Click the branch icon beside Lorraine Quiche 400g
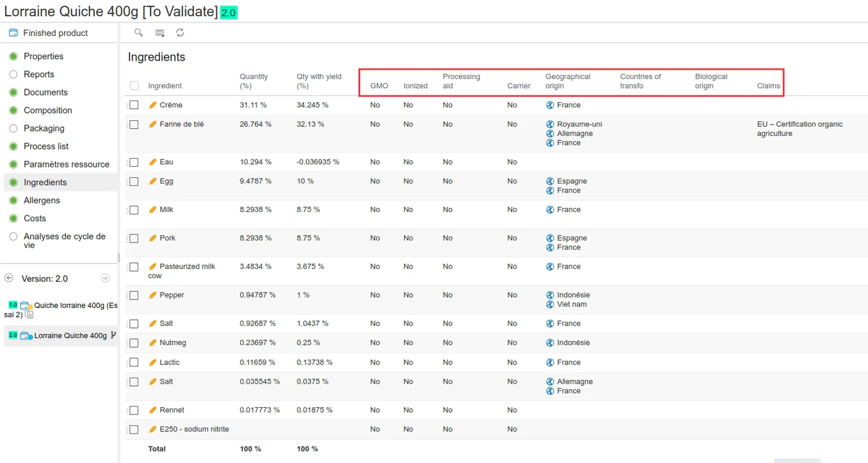Viewport: 868px width, 463px height. (113, 335)
